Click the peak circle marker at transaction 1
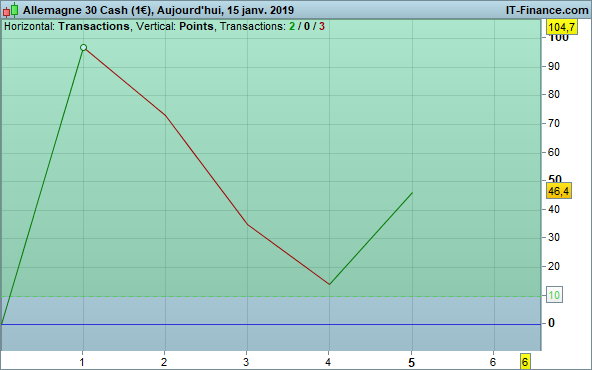 (83, 48)
